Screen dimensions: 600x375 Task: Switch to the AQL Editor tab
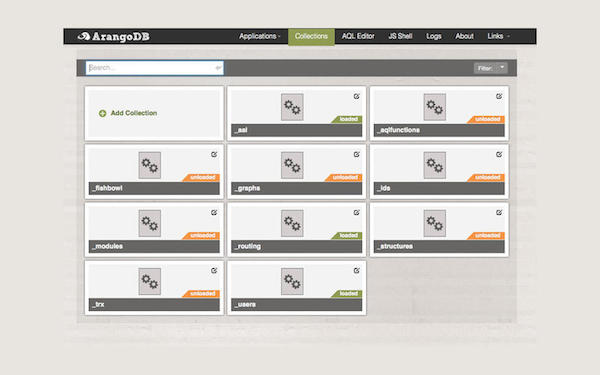pyautogui.click(x=358, y=36)
